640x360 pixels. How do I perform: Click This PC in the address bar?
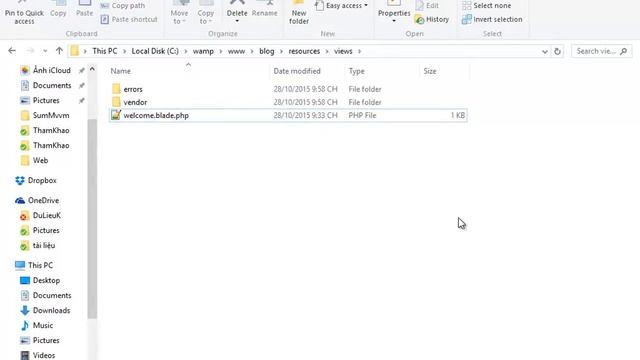[x=104, y=51]
